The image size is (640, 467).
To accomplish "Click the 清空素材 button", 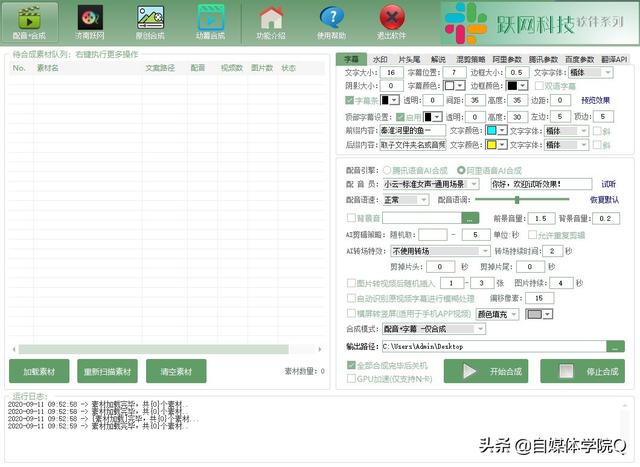I will [176, 371].
